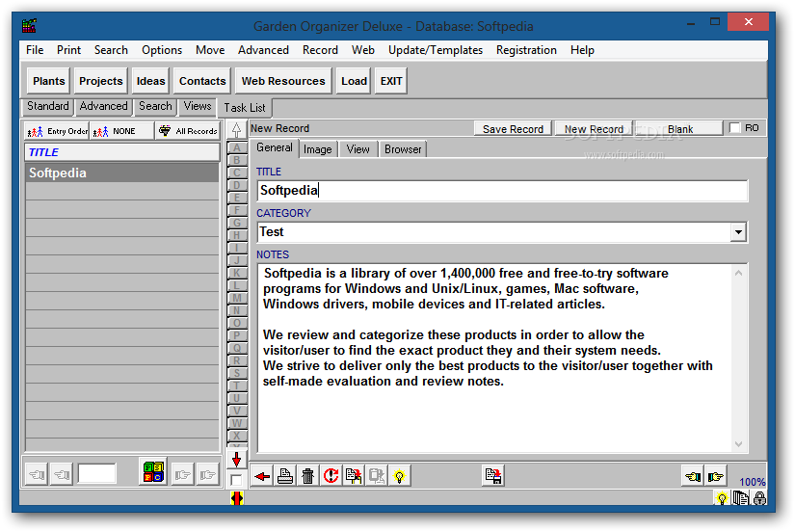
Task: Go to previous record with yellow left-pointing hand
Action: (693, 476)
